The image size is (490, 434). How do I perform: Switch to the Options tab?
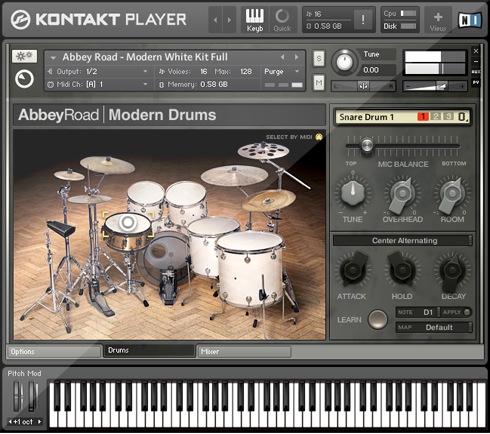tap(54, 352)
